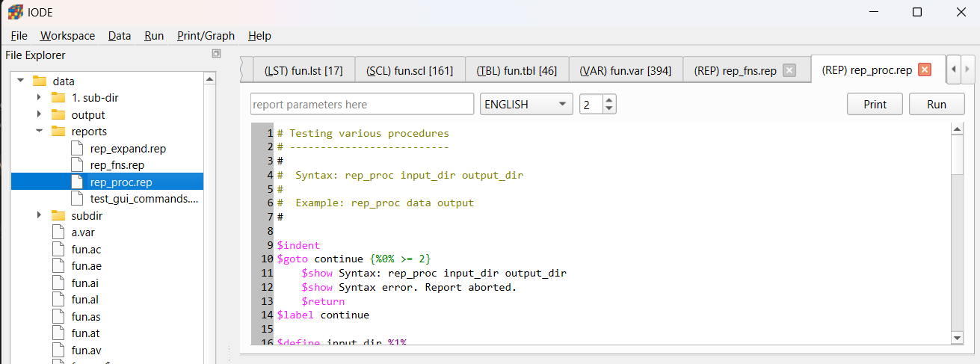This screenshot has width=980, height=364.
Task: Switch to the (REP) rep_fns.rep tab
Action: 735,71
